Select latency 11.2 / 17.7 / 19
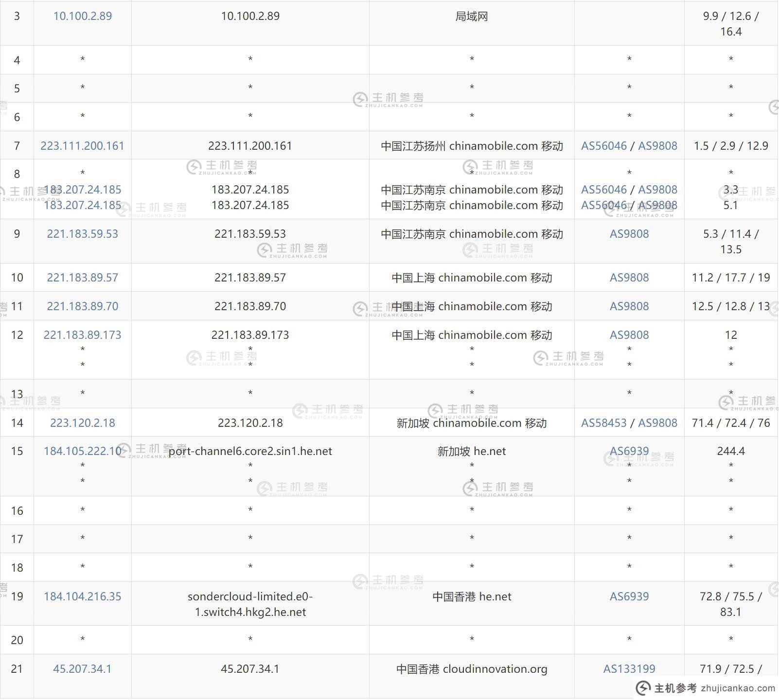 731,278
